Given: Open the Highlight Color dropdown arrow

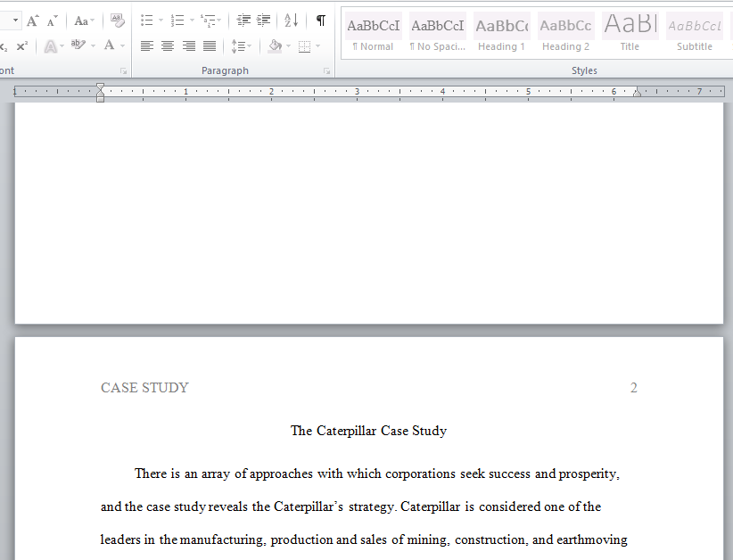Looking at the screenshot, I should pyautogui.click(x=93, y=45).
